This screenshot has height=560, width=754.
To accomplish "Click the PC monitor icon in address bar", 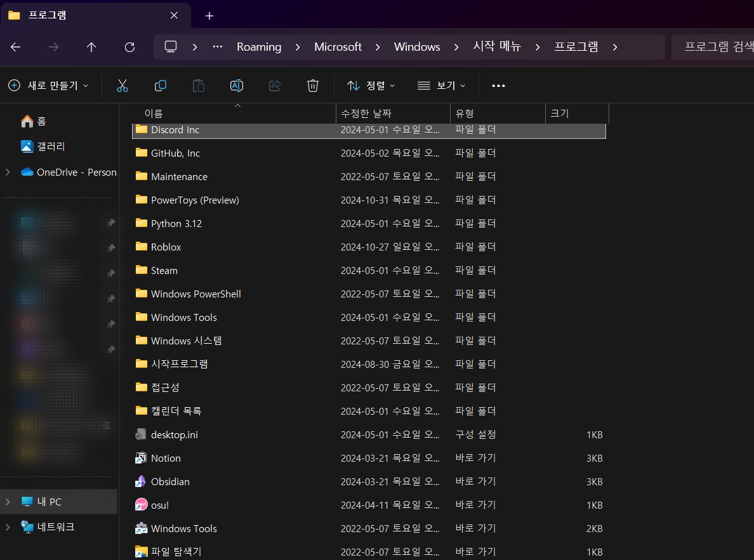I will pos(171,47).
